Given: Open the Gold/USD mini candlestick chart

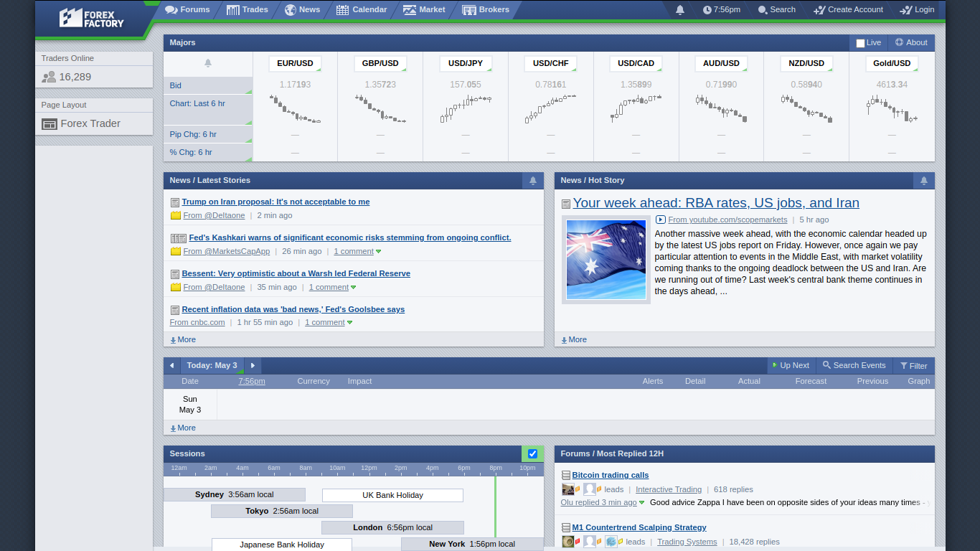Looking at the screenshot, I should click(x=892, y=110).
